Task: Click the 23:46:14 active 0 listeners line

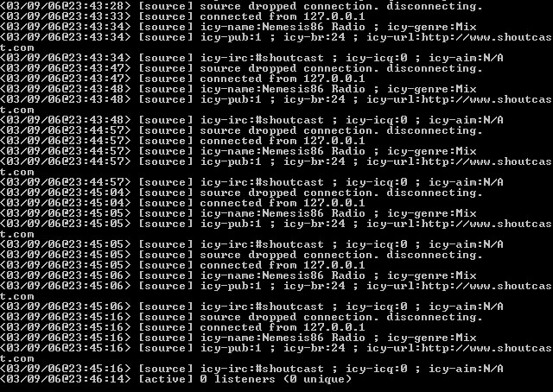Action: click(175, 379)
